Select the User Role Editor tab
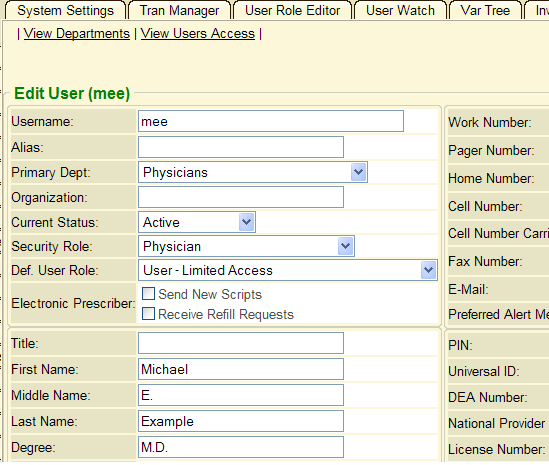This screenshot has height=465, width=549. (x=292, y=10)
